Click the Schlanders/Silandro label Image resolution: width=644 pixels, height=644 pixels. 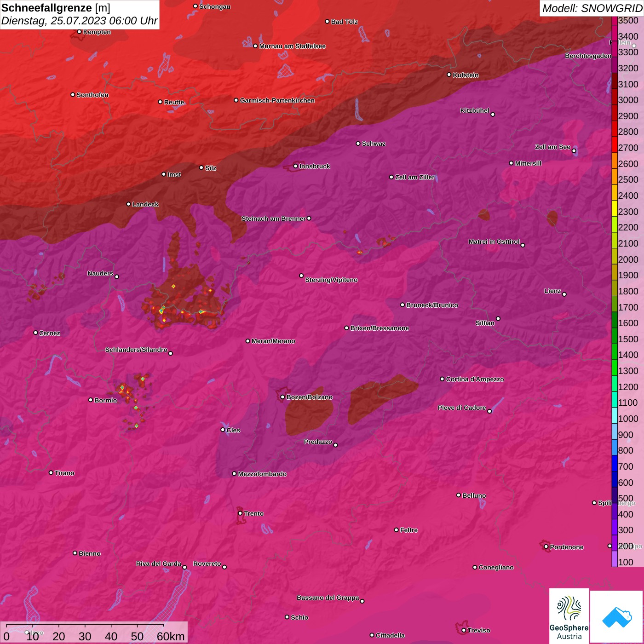[136, 350]
